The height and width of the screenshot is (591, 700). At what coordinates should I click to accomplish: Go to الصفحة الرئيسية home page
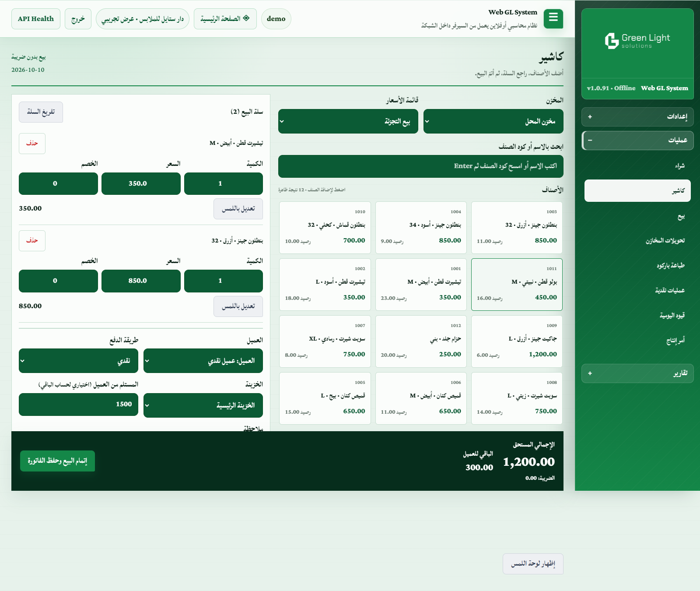click(225, 19)
